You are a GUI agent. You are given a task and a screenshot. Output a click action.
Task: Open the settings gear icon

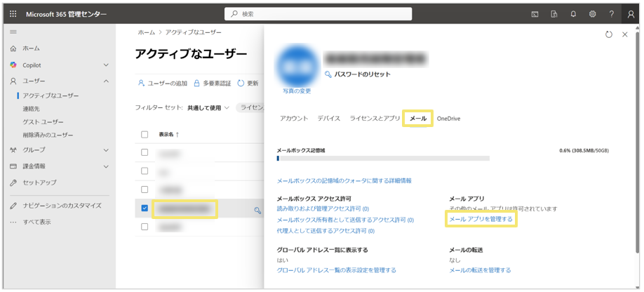pos(593,14)
